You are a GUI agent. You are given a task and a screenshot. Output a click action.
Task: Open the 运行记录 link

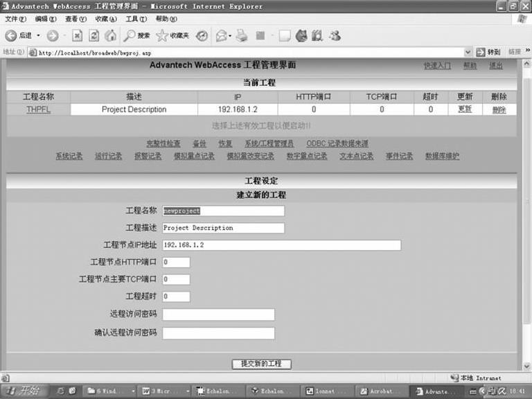108,156
